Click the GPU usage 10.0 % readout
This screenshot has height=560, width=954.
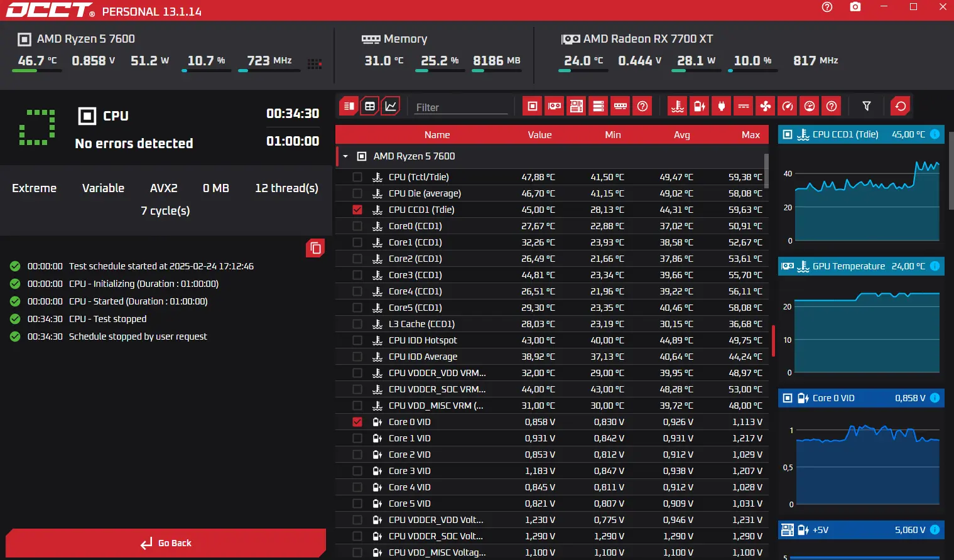point(752,61)
